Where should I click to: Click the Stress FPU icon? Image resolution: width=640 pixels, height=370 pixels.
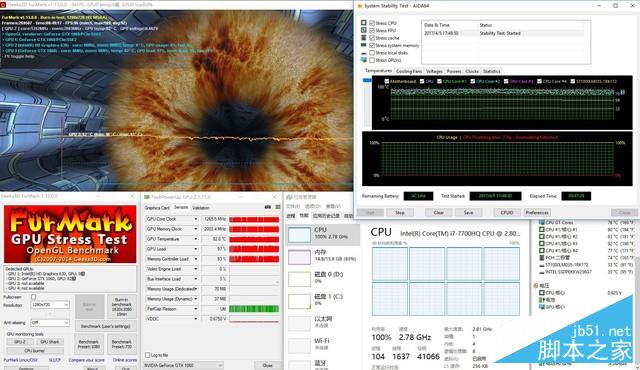pos(364,30)
